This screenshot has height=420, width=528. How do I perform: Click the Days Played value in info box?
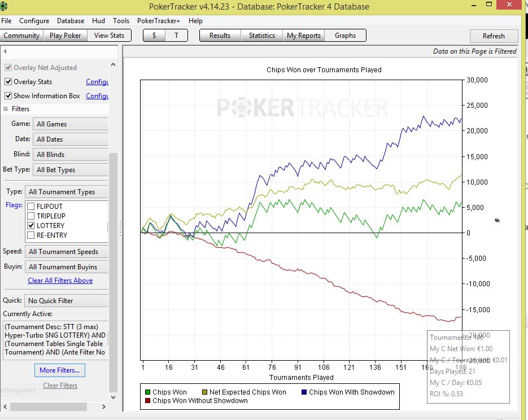pos(452,371)
